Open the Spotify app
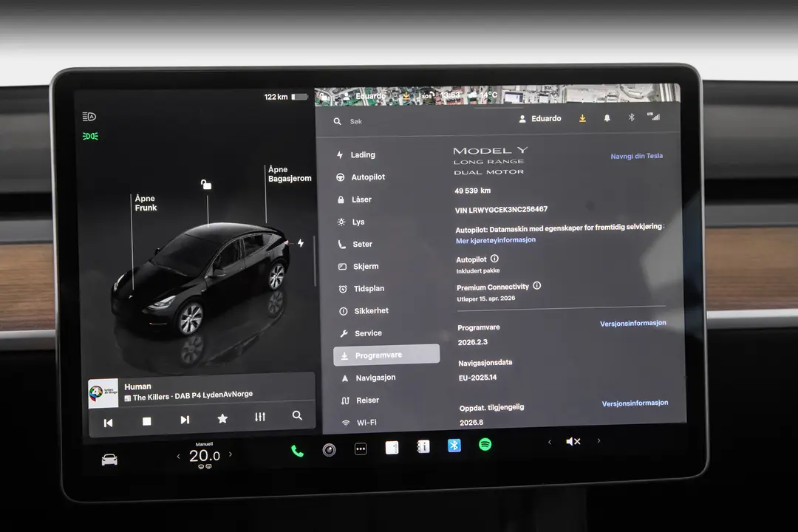Viewport: 798px width, 532px height. (485, 444)
